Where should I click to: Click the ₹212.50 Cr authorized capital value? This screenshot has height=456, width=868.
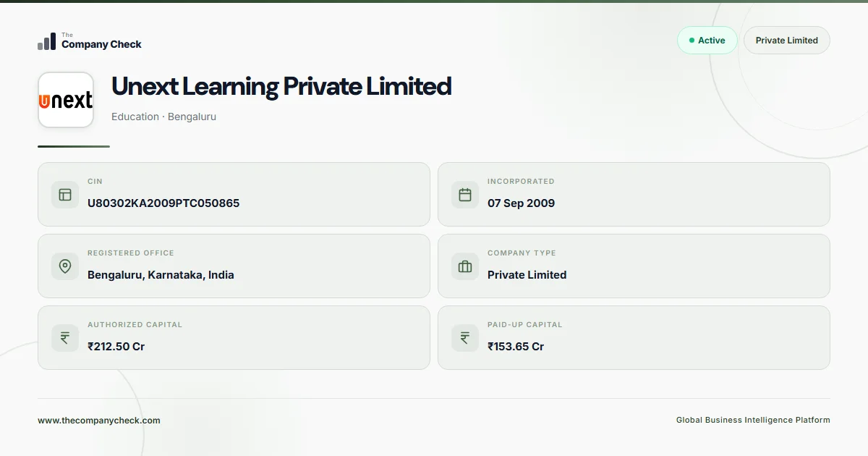click(x=116, y=347)
